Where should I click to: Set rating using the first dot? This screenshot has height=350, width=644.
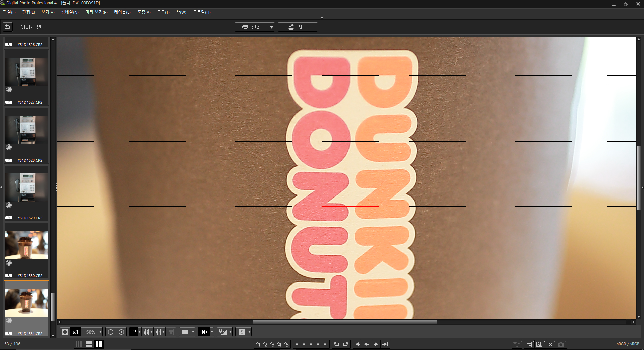coord(297,344)
